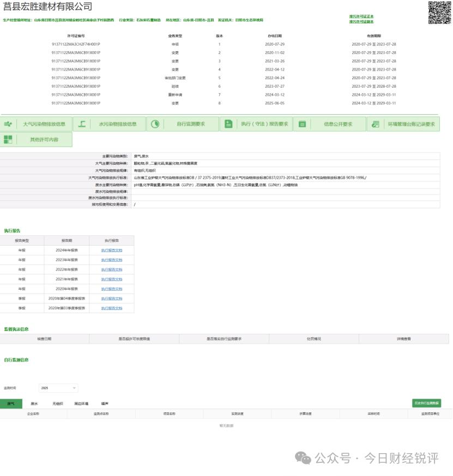Open the 排污许可证正本 link
The image size is (453, 476).
tap(361, 16)
